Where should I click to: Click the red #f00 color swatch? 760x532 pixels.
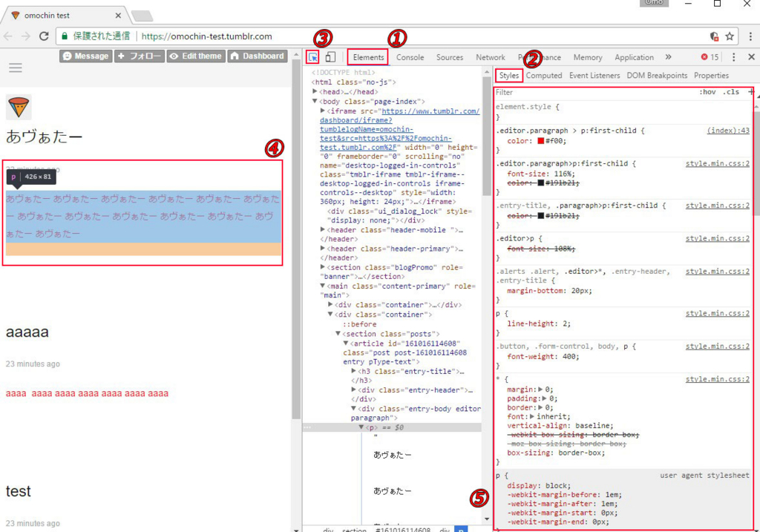click(540, 141)
